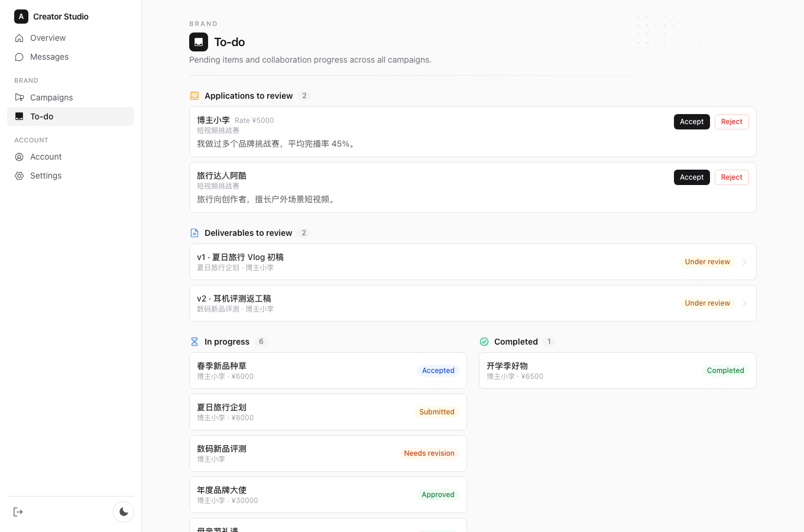The width and height of the screenshot is (804, 532).
Task: Click the Accepted status badge
Action: tap(438, 371)
